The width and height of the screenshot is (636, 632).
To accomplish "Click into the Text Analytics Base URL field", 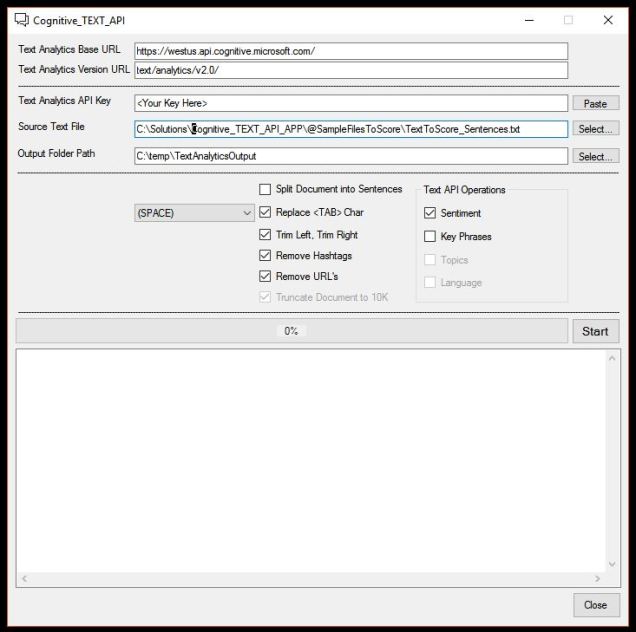I will coord(350,51).
